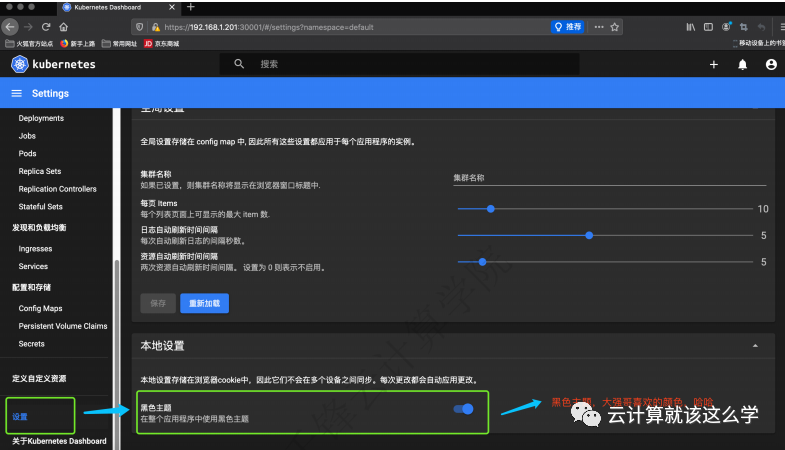Click the browser back button
Image resolution: width=785 pixels, height=450 pixels.
tap(10, 27)
